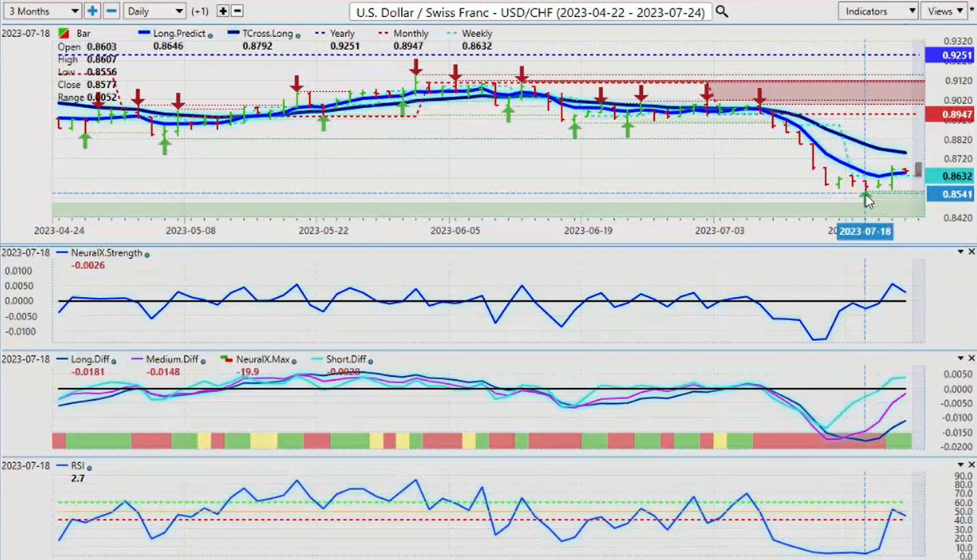Close the Long.Diff indicator panel
The width and height of the screenshot is (977, 560).
click(972, 358)
